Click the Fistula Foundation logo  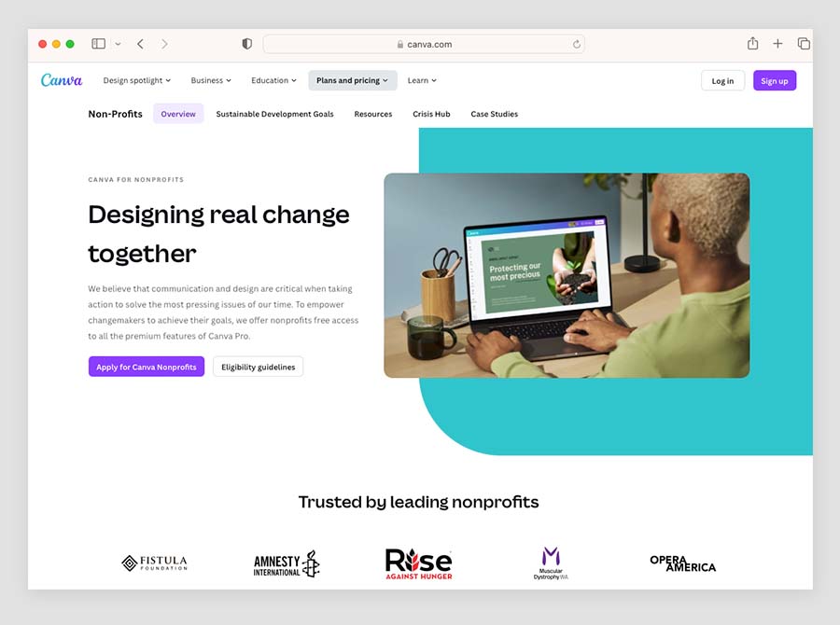pyautogui.click(x=155, y=562)
